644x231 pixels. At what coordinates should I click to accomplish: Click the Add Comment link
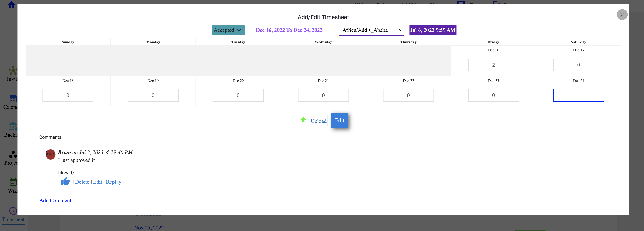coord(55,201)
